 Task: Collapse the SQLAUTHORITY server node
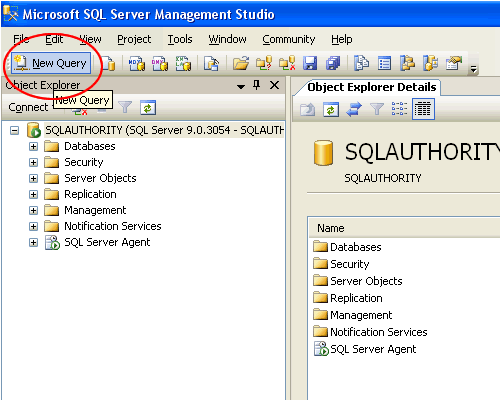(x=14, y=130)
